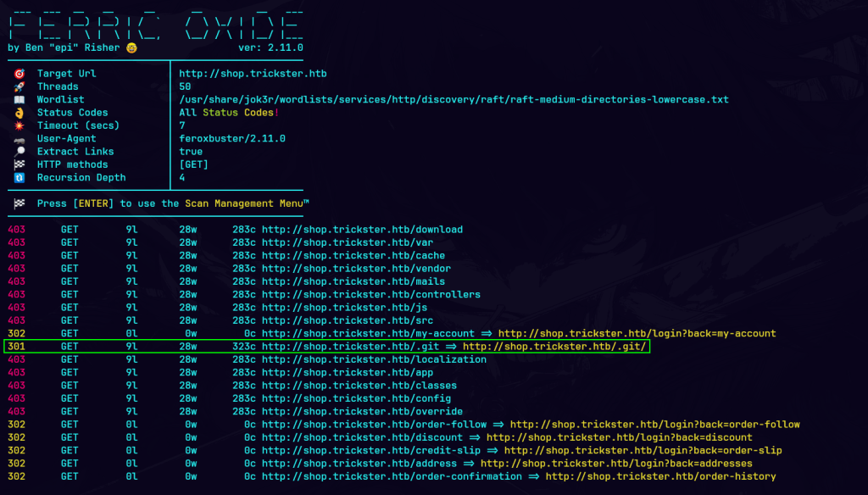Viewport: 868px width, 495px height.
Task: Click the shop.trickster.htb/vendor URL
Action: pos(356,269)
